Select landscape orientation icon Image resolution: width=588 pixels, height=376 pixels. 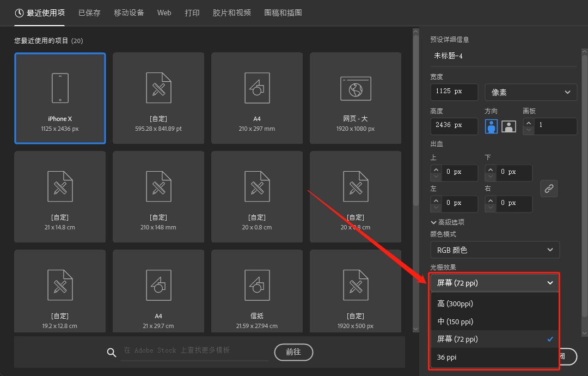coord(509,126)
